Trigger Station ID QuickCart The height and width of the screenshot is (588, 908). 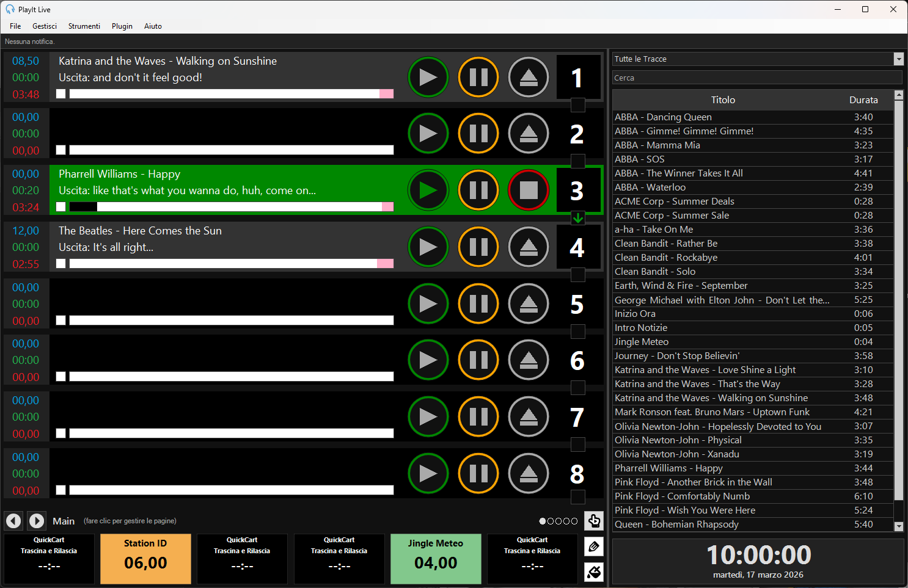145,559
